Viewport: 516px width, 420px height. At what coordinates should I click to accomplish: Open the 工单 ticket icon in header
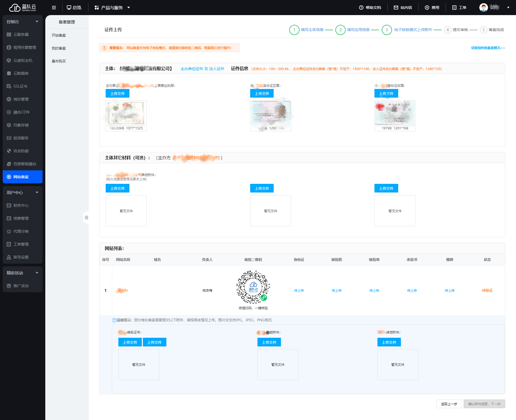click(454, 8)
